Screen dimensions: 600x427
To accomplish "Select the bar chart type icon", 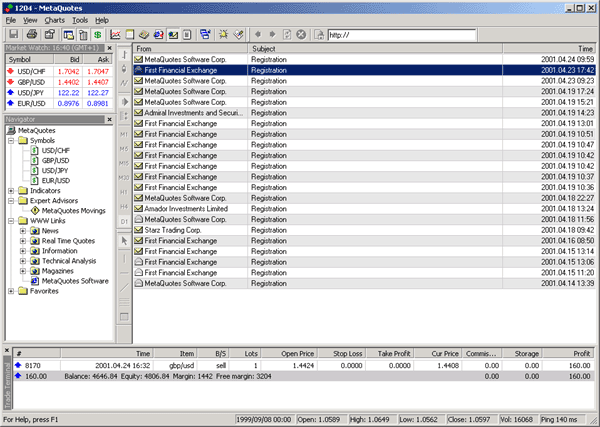I will (x=124, y=55).
